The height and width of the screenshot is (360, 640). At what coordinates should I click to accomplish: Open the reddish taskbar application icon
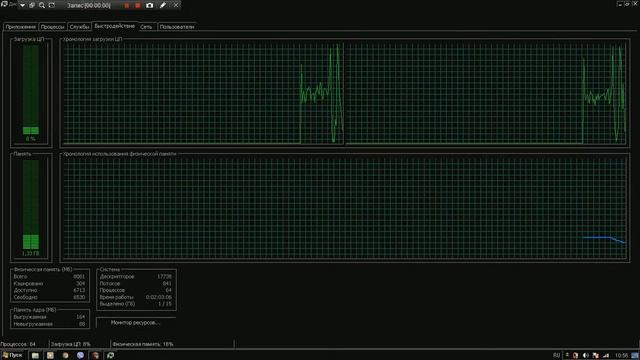click(95, 356)
